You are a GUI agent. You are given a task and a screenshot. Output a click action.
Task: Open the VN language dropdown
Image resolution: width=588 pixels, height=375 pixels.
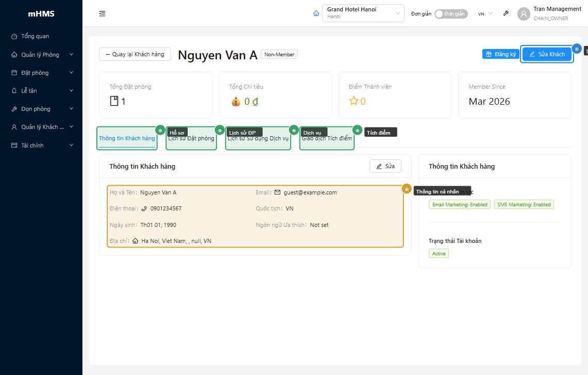point(485,14)
